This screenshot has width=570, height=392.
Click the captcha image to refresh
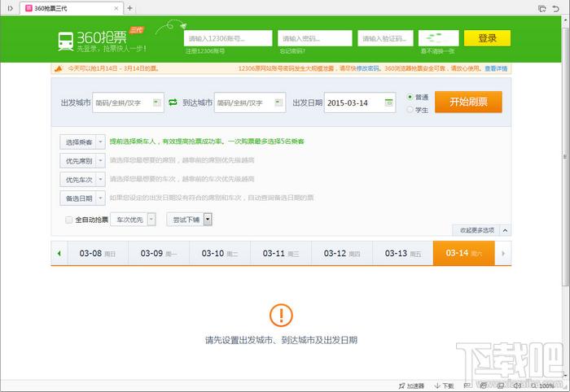[438, 38]
